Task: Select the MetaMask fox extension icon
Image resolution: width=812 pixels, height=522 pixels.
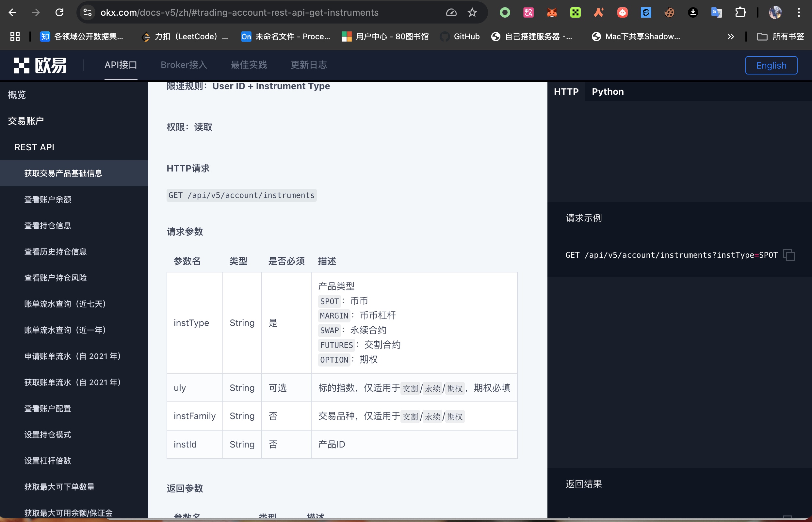Action: coord(552,12)
